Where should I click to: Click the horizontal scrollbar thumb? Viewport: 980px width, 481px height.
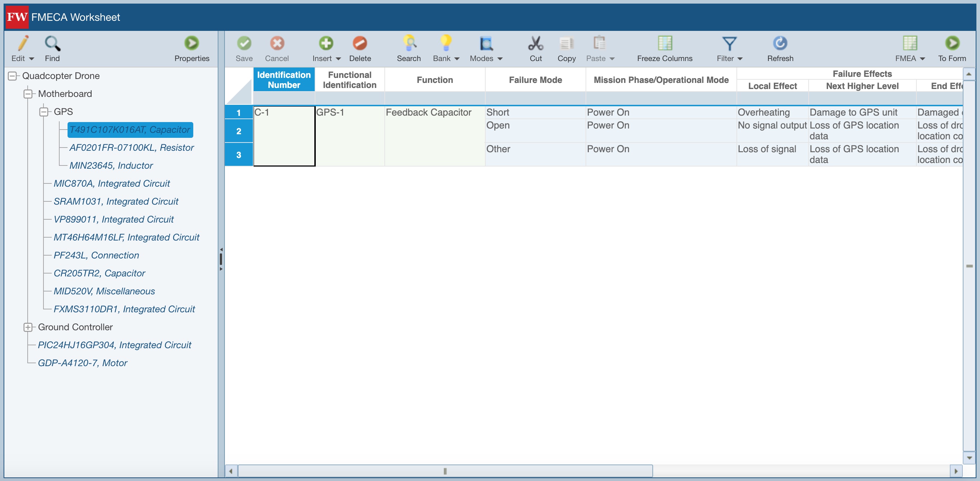[445, 472]
